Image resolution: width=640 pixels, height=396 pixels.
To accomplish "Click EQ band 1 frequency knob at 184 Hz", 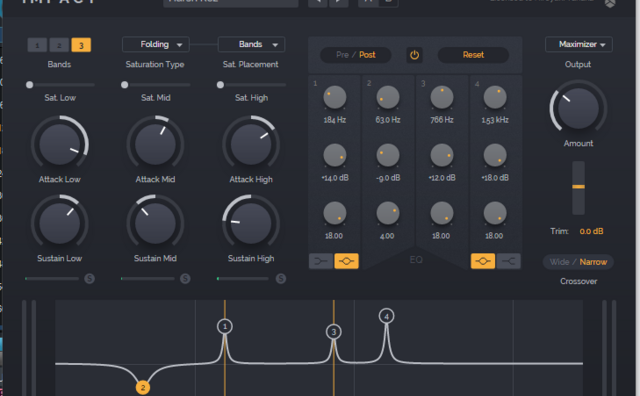I will [335, 98].
